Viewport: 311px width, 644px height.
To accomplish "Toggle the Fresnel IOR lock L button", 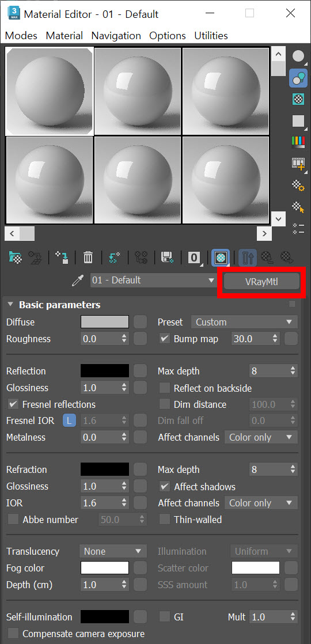I will 70,421.
